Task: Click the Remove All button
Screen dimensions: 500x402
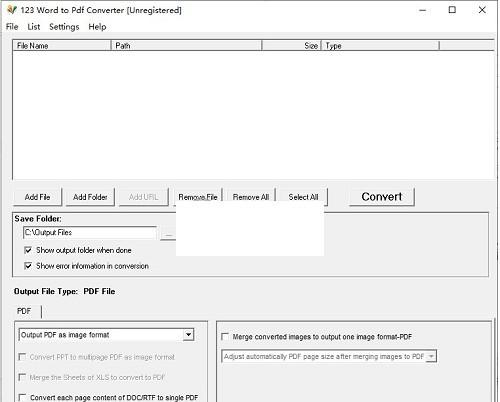Action: (251, 197)
